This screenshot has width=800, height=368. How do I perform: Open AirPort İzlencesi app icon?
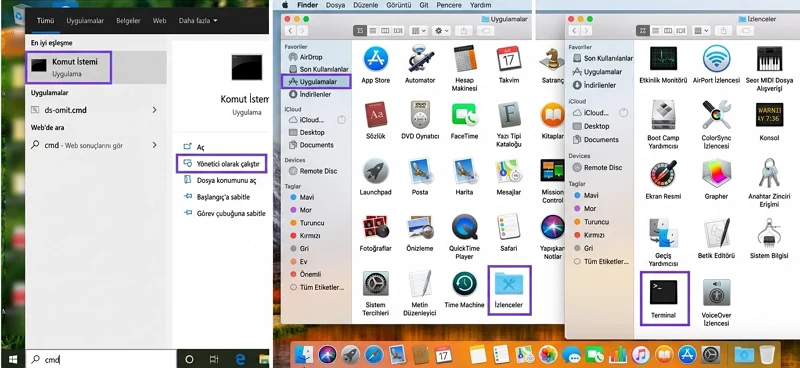[x=716, y=58]
